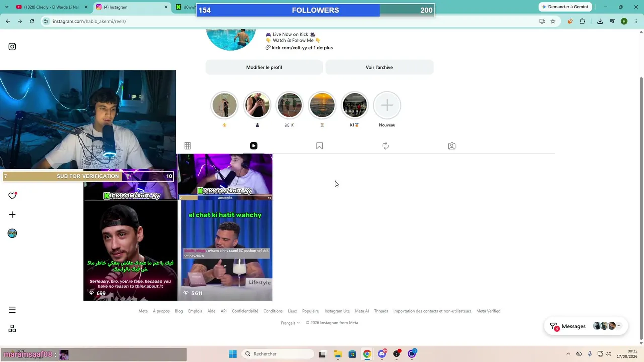Open Discord from the taskbar
Screen dimensions: 644x362
(382, 354)
